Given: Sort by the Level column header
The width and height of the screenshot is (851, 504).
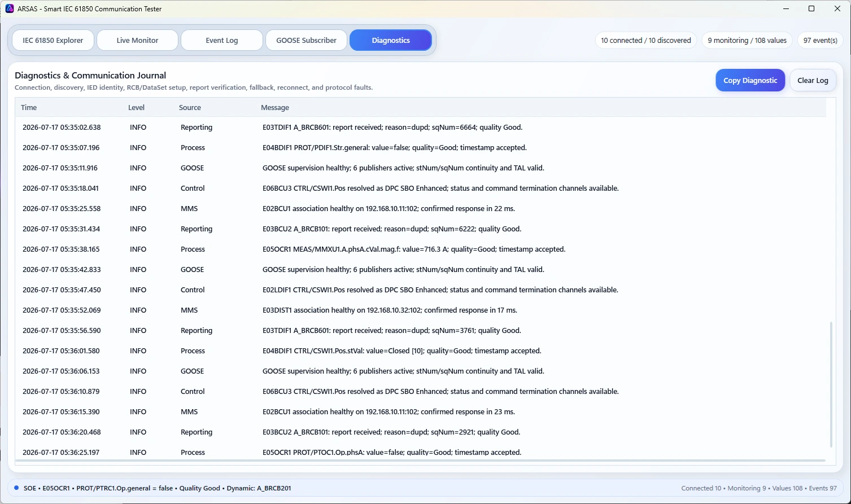Looking at the screenshot, I should click(136, 107).
